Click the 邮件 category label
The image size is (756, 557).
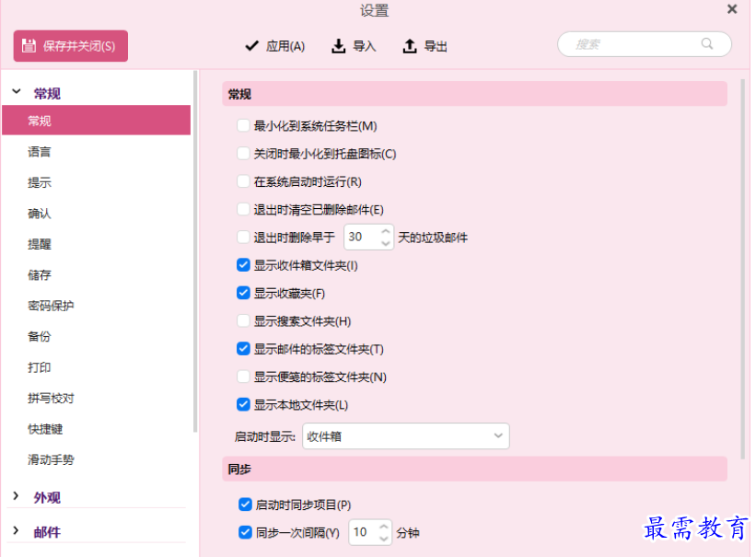click(x=47, y=532)
